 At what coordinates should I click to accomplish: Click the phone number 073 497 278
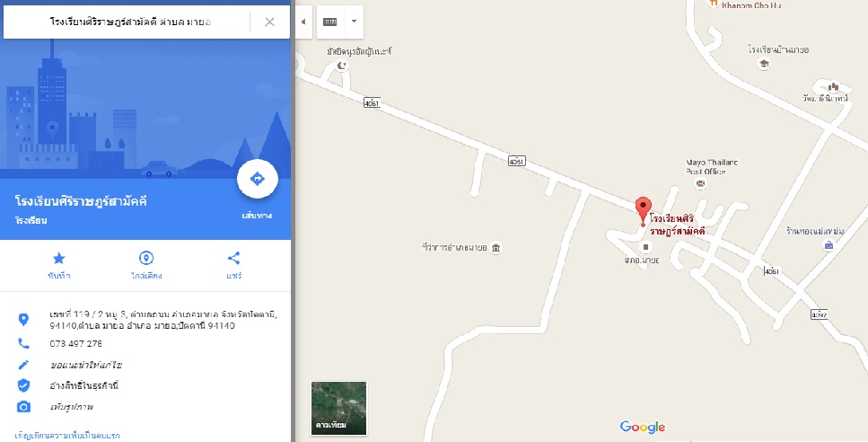click(75, 343)
